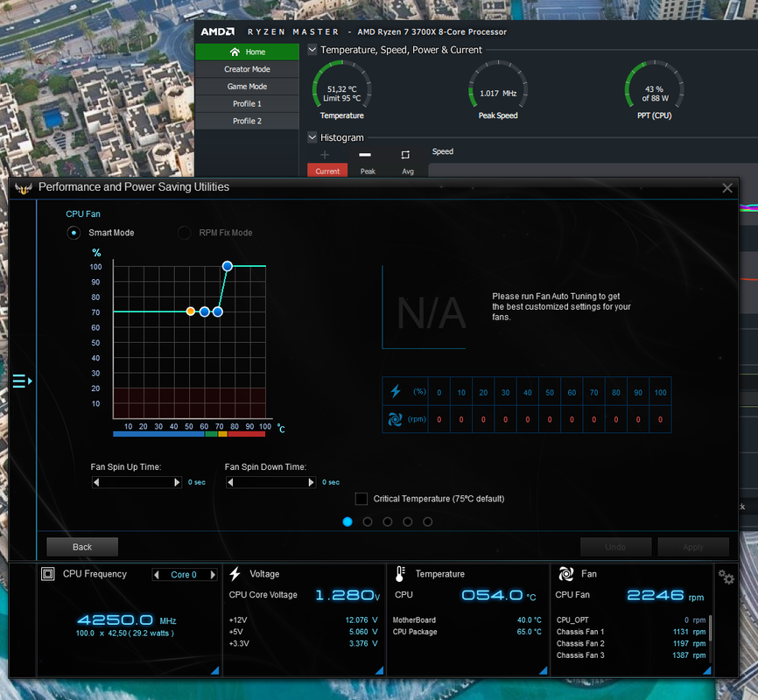Increase Fan Spin Up Time right arrow
The width and height of the screenshot is (758, 700).
(177, 482)
